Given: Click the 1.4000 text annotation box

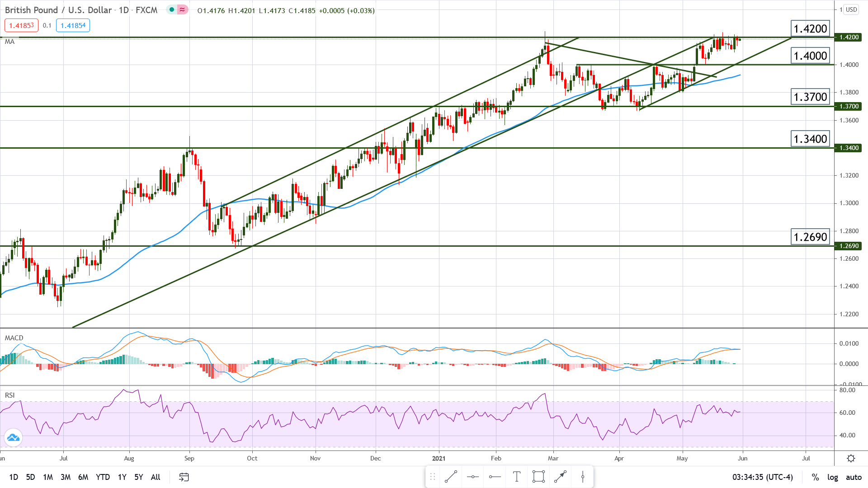Looking at the screenshot, I should (x=811, y=56).
